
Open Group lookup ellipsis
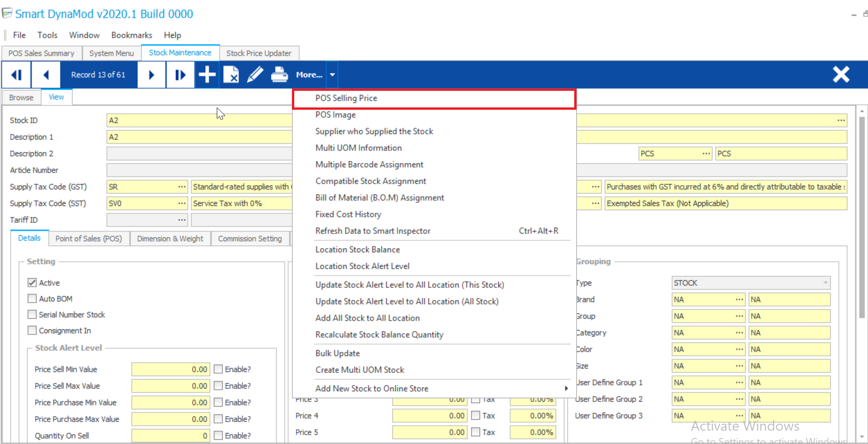tap(739, 316)
